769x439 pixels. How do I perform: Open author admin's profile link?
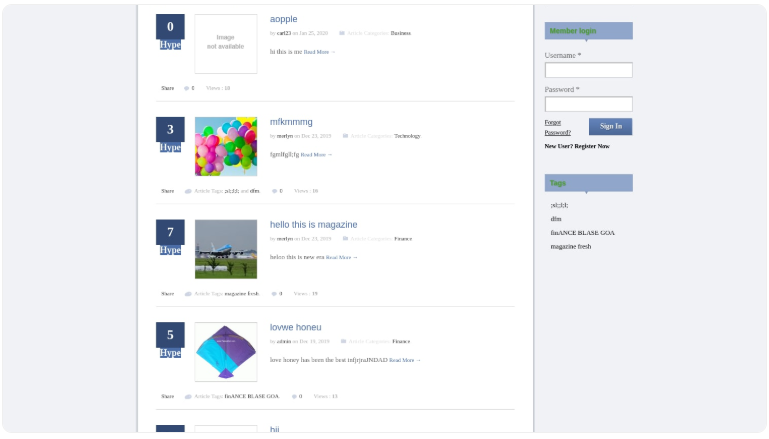(284, 341)
